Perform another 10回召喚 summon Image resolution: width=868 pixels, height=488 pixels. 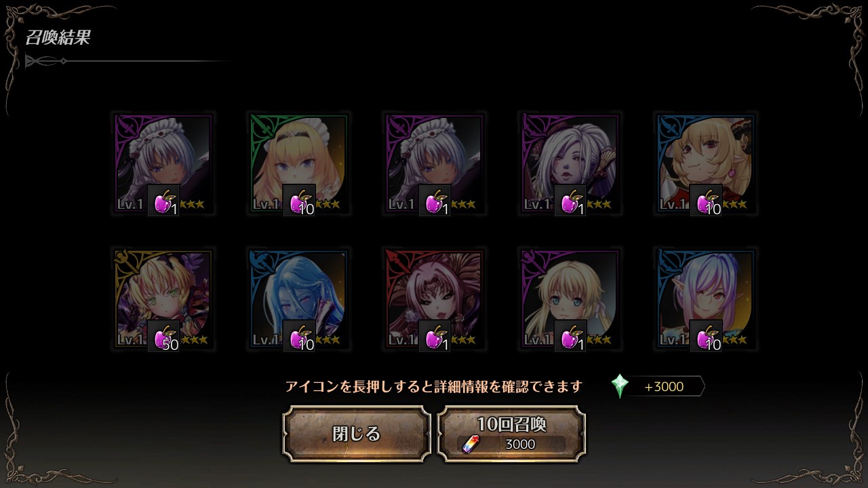[x=511, y=434]
